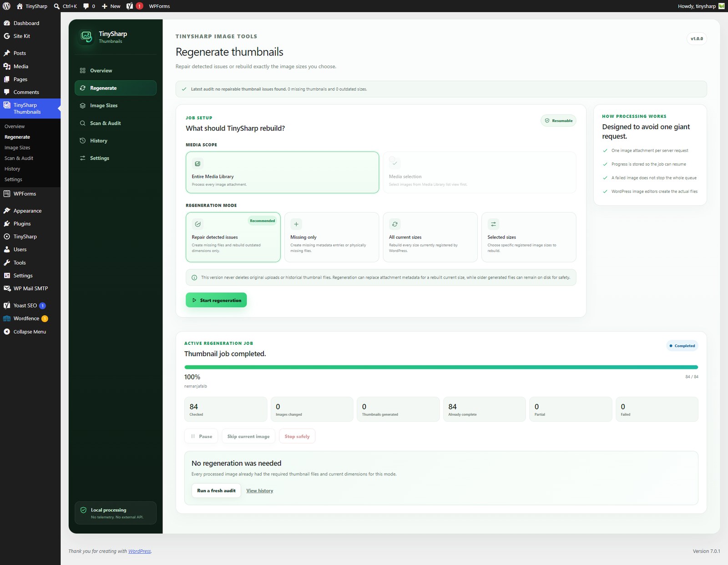728x565 pixels.
Task: Click the green regeneration progress bar
Action: (441, 367)
